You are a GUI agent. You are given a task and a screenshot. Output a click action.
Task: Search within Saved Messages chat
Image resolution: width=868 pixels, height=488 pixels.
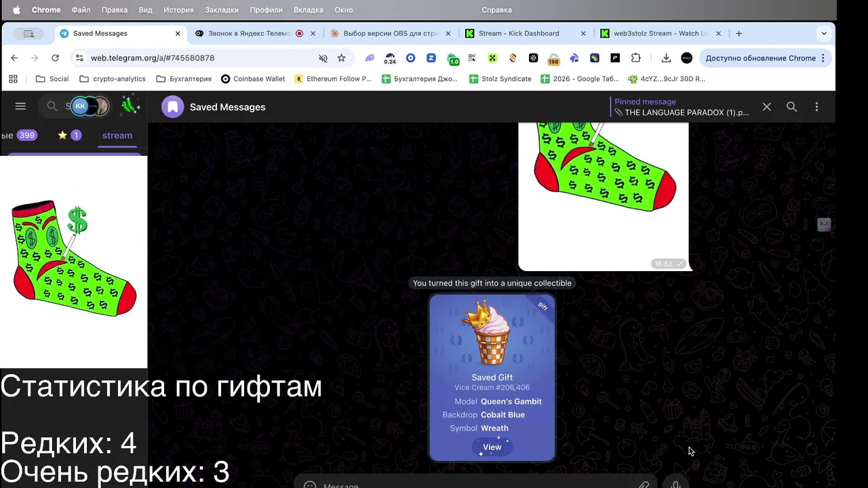click(791, 107)
